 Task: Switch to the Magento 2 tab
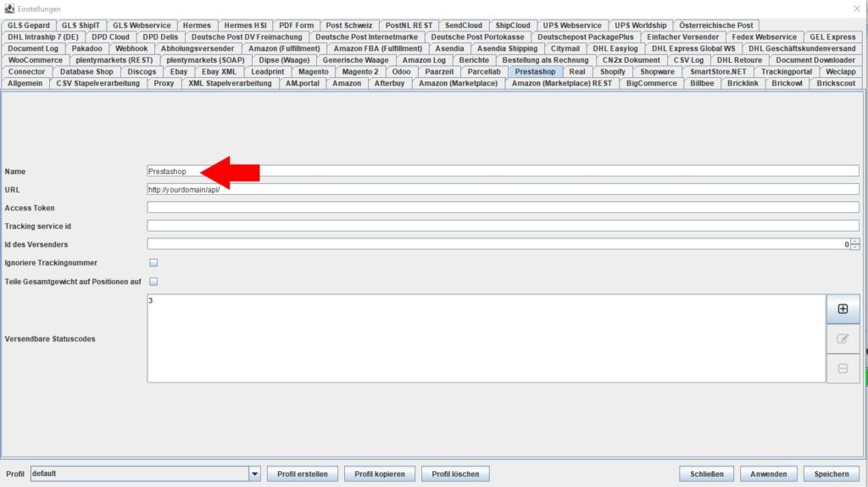click(x=359, y=71)
